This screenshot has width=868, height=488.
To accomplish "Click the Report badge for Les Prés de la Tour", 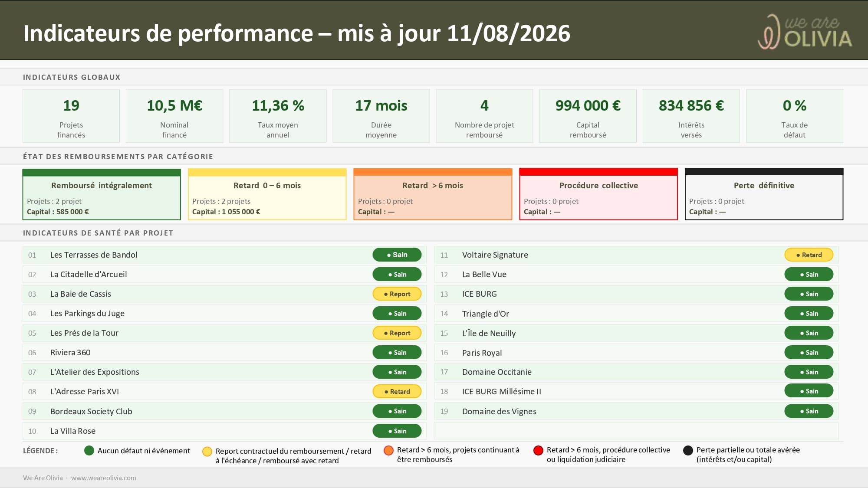I will tap(397, 333).
